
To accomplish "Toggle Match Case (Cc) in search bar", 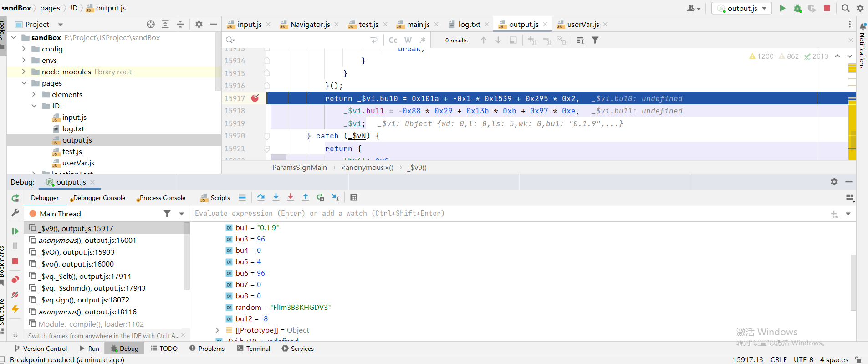I will tap(393, 40).
